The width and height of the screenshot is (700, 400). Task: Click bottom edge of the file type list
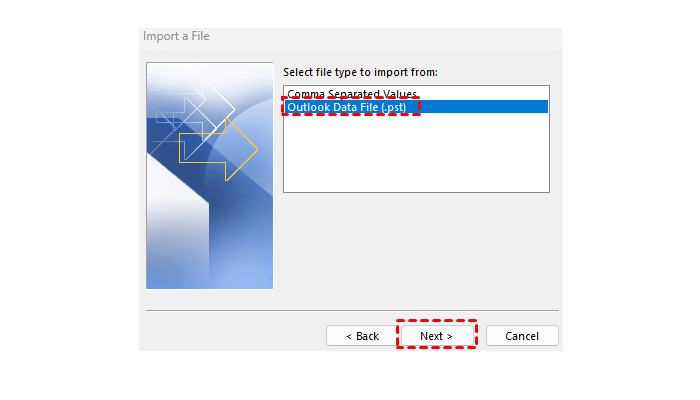(x=416, y=192)
